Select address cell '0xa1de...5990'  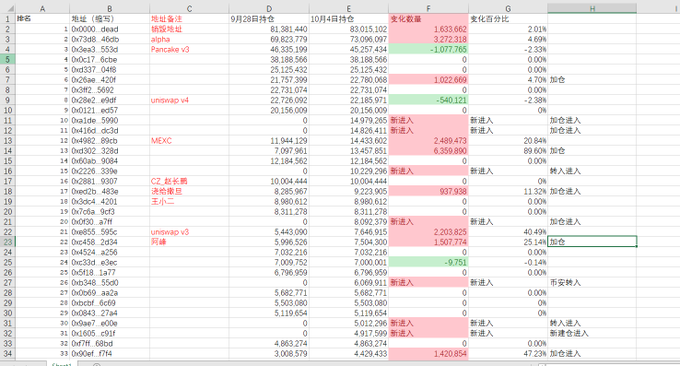109,121
